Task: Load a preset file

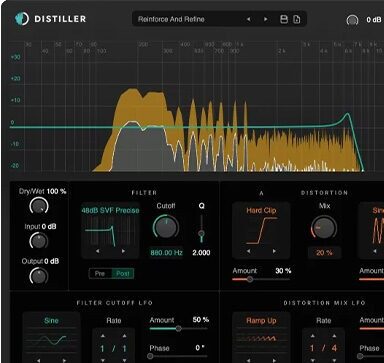Action: pos(296,19)
